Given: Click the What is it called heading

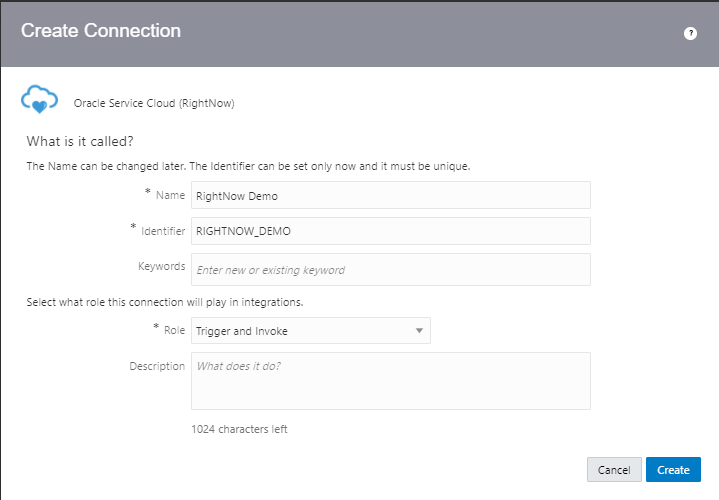Looking at the screenshot, I should coord(80,140).
